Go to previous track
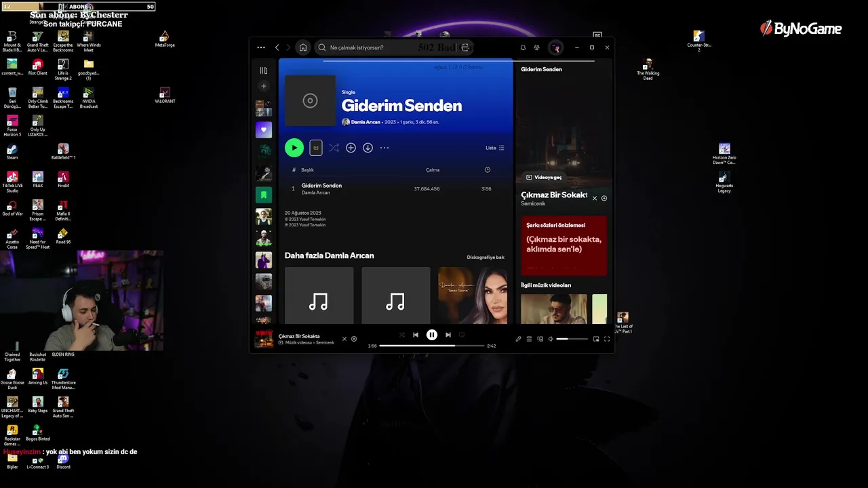The image size is (868, 488). pos(416,335)
